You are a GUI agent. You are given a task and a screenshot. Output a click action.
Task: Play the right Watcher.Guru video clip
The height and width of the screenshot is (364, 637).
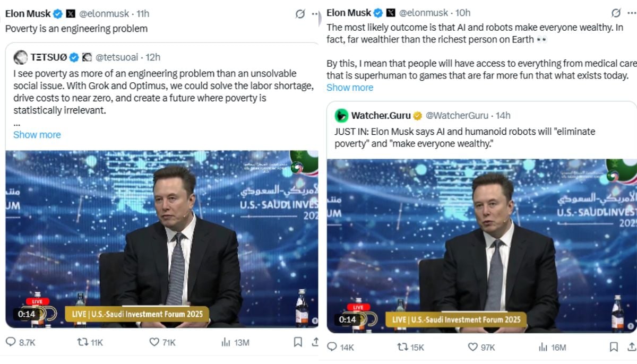(481, 245)
